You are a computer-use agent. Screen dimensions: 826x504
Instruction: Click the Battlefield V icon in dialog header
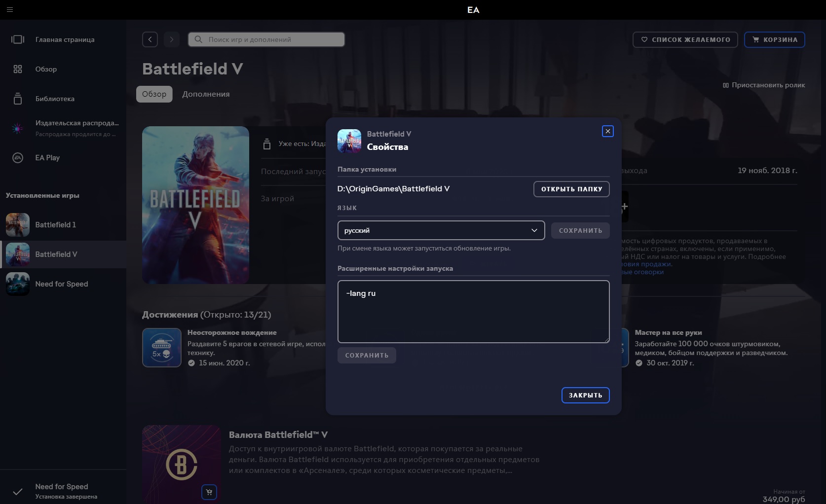(349, 141)
